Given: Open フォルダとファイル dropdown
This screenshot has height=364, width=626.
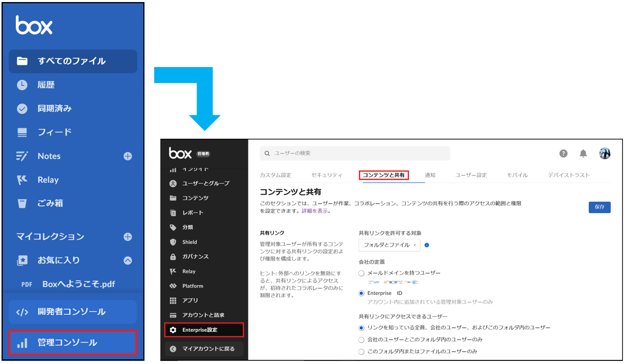Looking at the screenshot, I should click(x=389, y=245).
